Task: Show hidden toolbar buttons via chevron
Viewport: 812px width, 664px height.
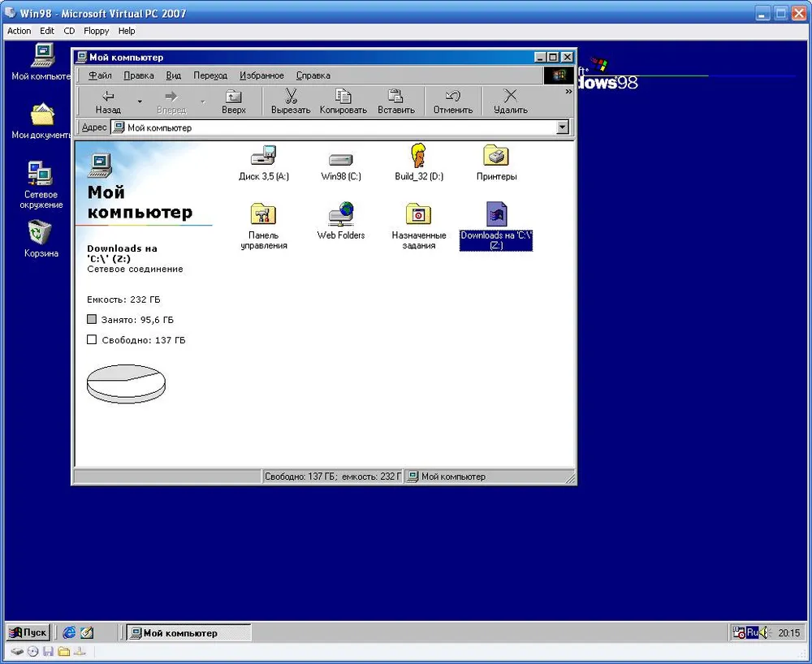Action: [x=570, y=91]
